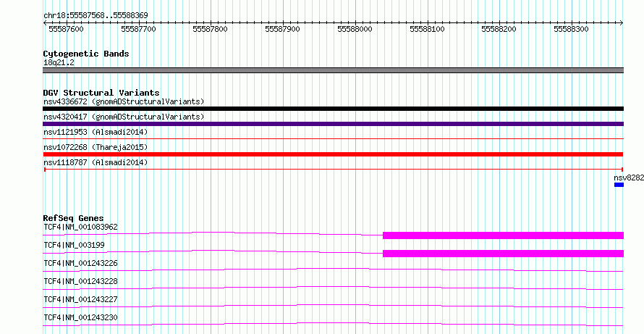Open variant label nsv1072268 (Thareja2015)

[x=96, y=147]
